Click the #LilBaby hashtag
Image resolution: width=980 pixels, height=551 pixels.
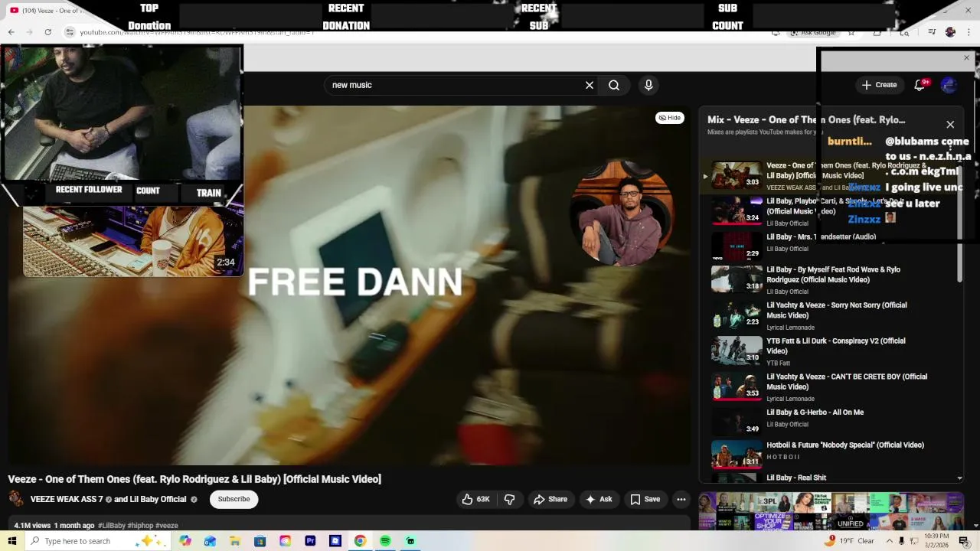[112, 526]
